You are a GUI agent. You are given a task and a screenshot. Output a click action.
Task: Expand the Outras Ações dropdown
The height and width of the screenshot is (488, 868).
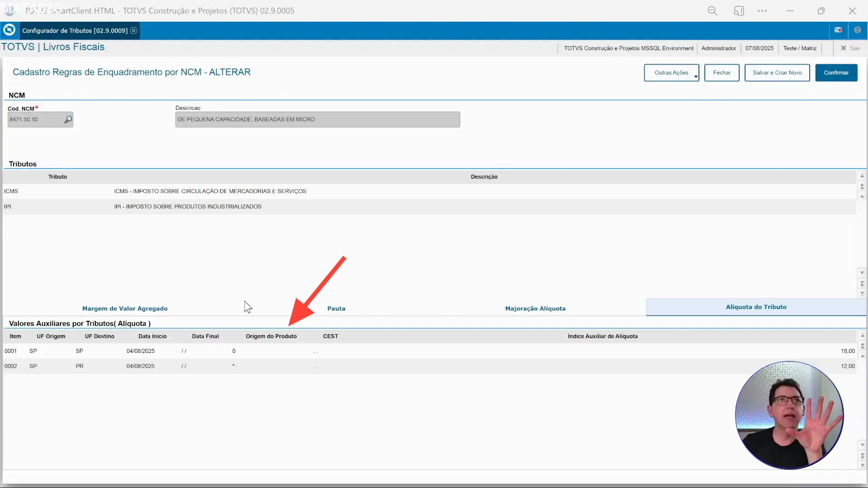pos(671,73)
